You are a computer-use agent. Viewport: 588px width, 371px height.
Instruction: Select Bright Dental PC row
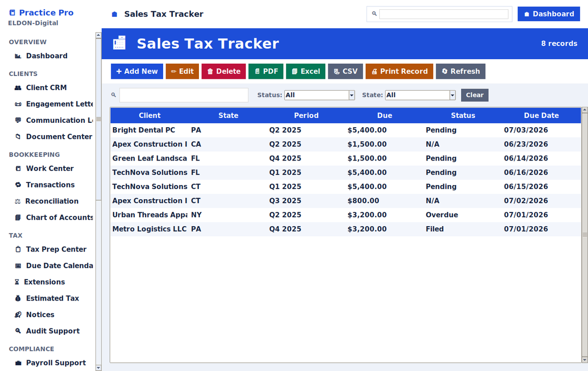[345, 130]
